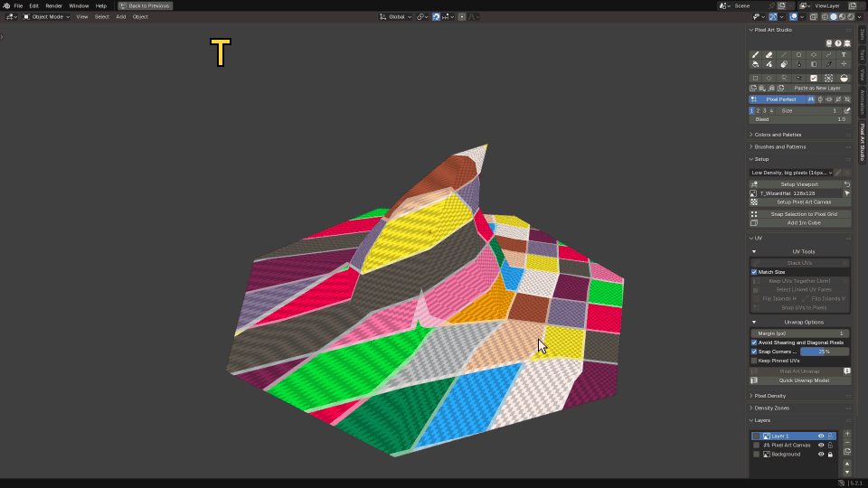Open the viewport Select menu
868x488 pixels.
coord(102,16)
